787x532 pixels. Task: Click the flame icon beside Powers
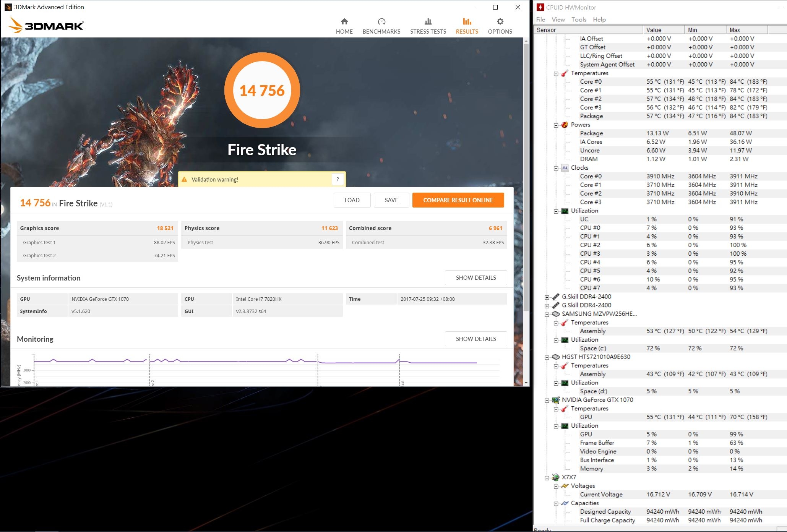[x=565, y=125]
